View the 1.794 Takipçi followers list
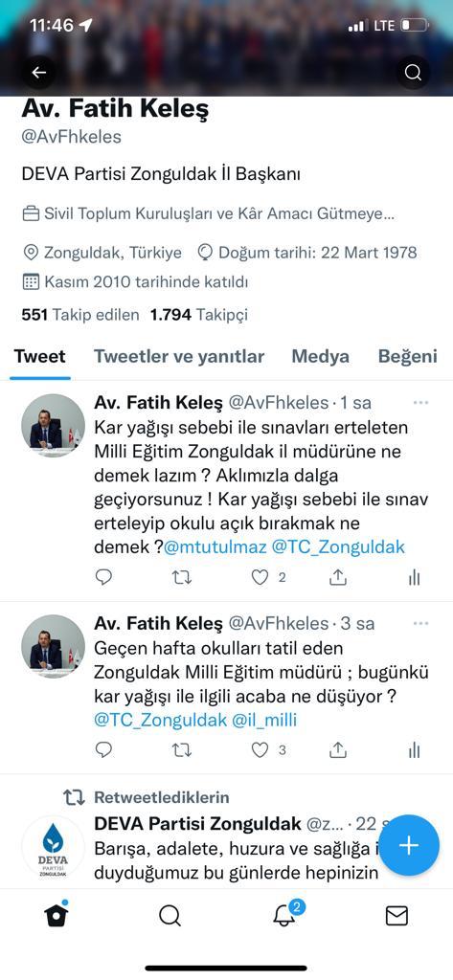The image size is (453, 980). 198,314
